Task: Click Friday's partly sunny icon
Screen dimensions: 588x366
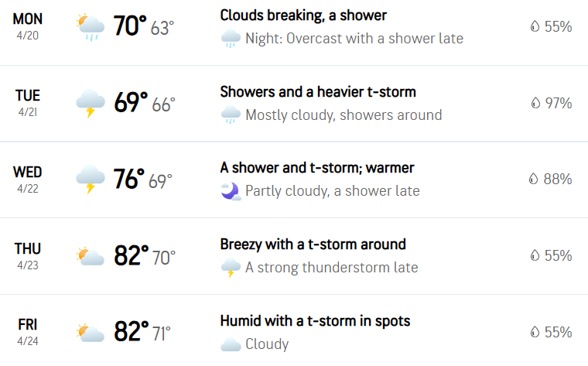Action: point(90,332)
